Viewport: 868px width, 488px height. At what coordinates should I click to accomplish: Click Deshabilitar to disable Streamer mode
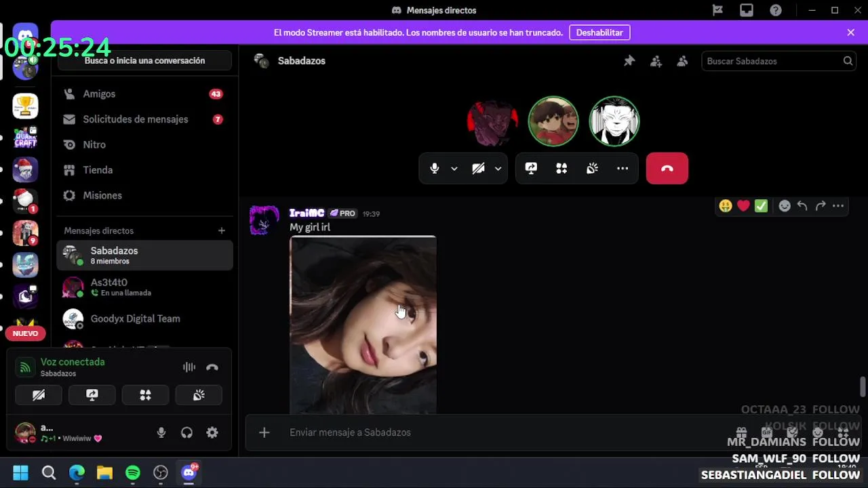coord(599,33)
